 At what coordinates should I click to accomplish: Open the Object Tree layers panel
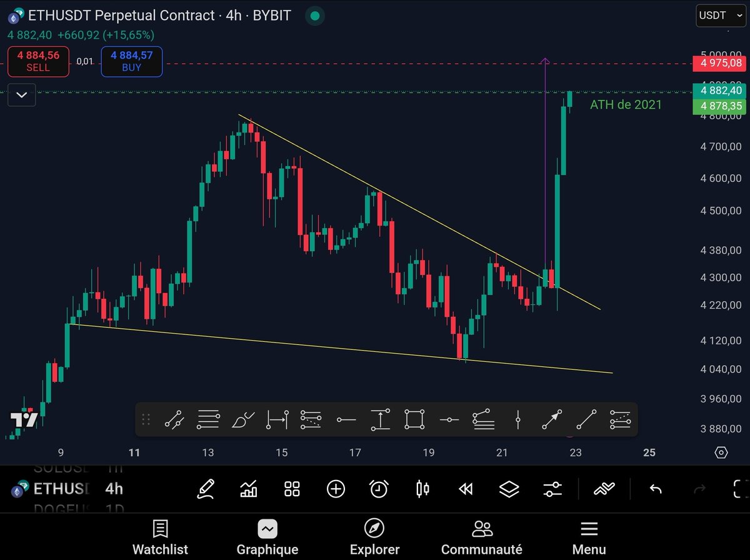(509, 489)
